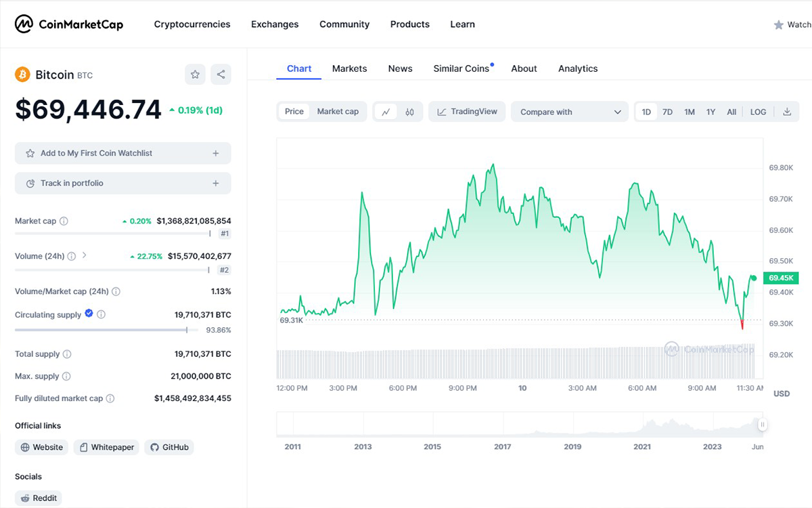This screenshot has height=508, width=812.
Task: Open Products menu in header
Action: click(x=410, y=24)
